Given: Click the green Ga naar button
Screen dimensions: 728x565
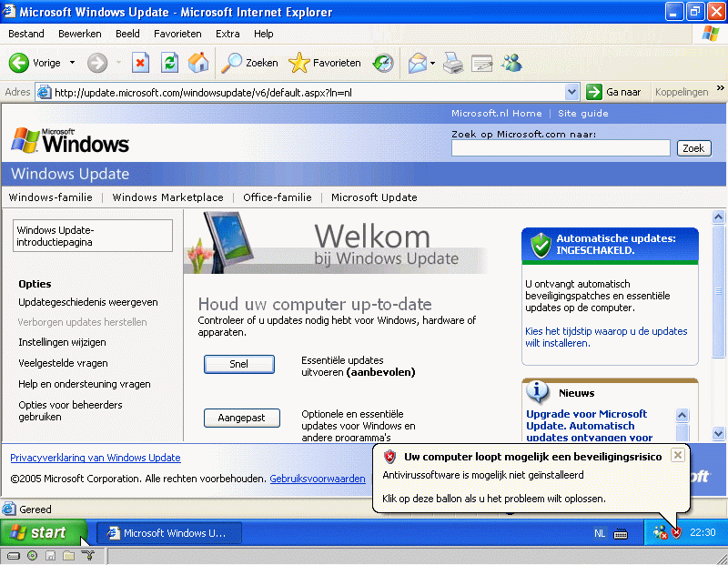Looking at the screenshot, I should 613,92.
